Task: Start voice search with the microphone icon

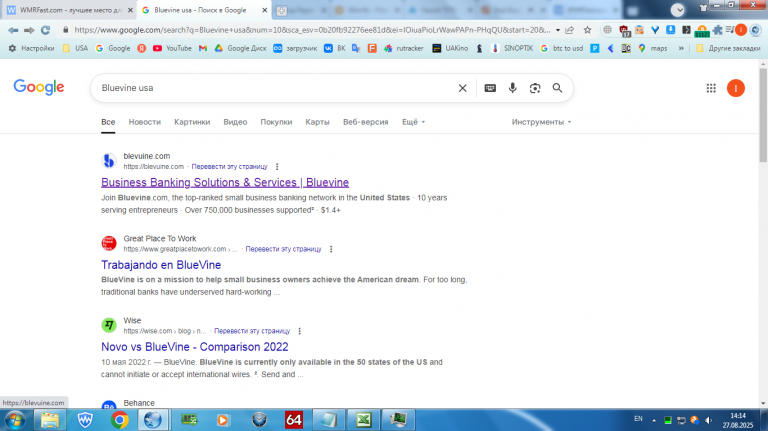Action: pyautogui.click(x=512, y=88)
